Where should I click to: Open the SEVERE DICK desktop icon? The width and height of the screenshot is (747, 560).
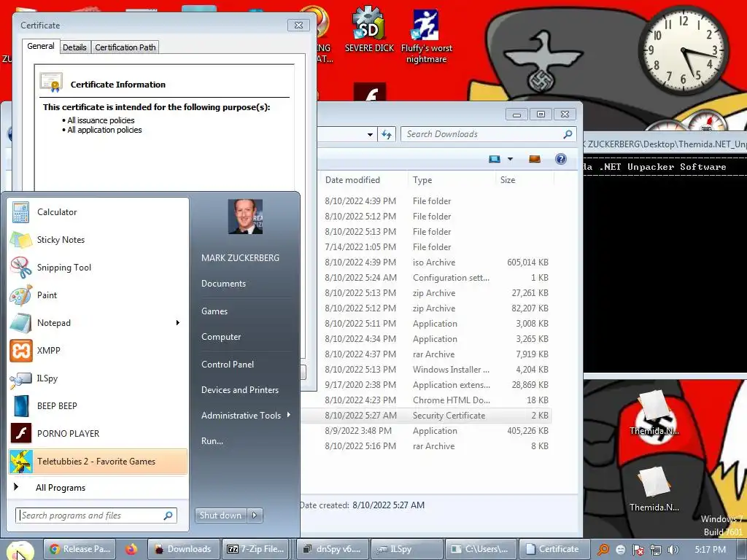[369, 29]
